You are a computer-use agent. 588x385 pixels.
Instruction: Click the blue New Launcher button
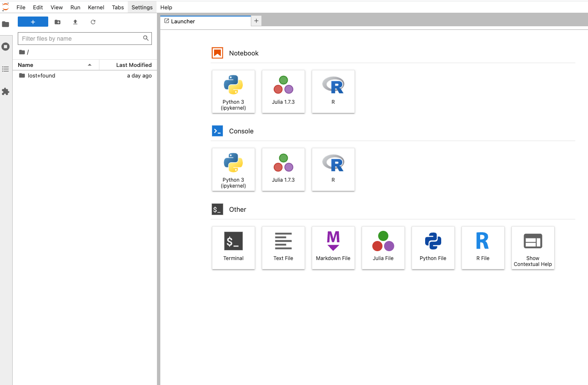click(33, 22)
